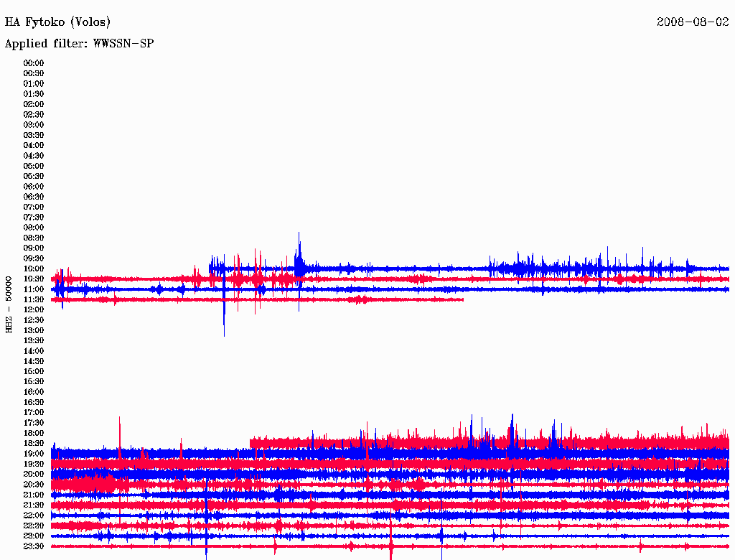Viewport: 735px width, 560px height.
Task: Select the 18:00 time label
Action: (x=34, y=433)
